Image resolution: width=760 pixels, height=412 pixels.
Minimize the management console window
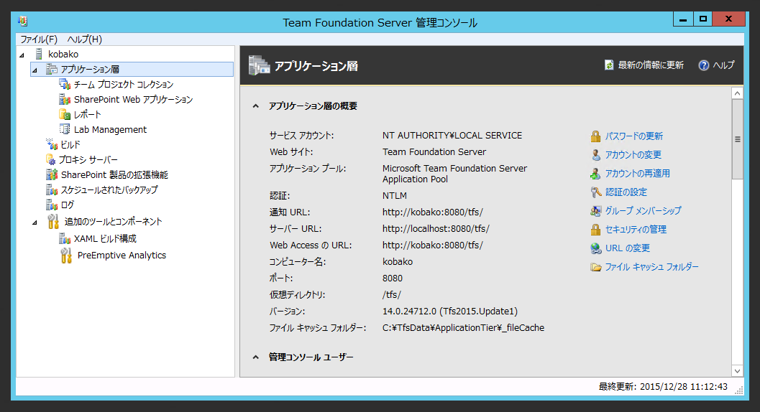tap(683, 19)
